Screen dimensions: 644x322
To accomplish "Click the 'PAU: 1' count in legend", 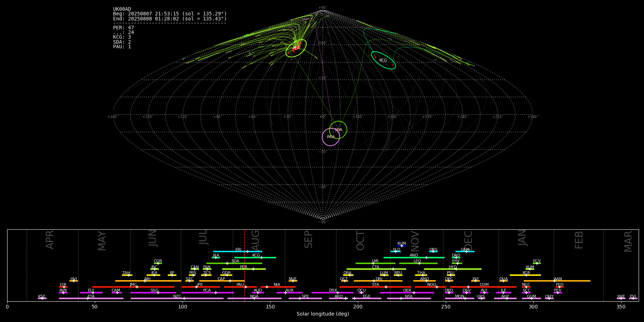I will [122, 47].
